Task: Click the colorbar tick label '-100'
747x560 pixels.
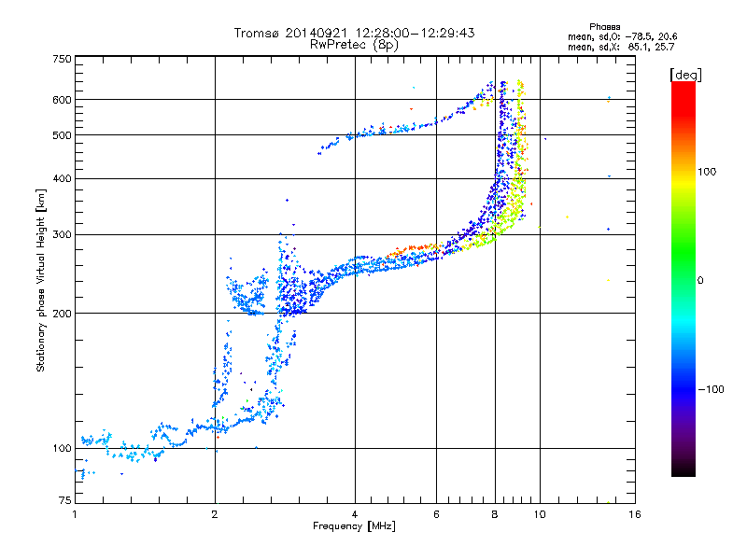Action: click(711, 389)
